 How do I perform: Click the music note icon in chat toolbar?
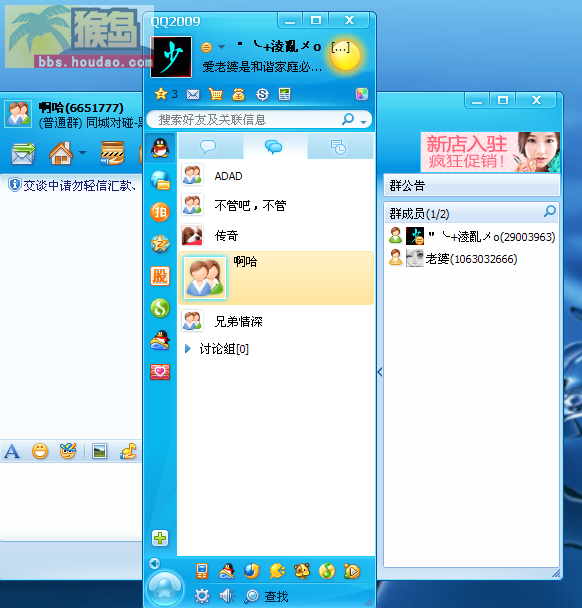click(x=128, y=451)
